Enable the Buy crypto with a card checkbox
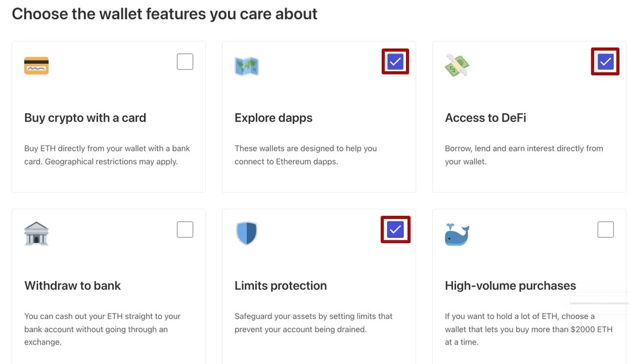Image resolution: width=629 pixels, height=364 pixels. click(x=185, y=62)
